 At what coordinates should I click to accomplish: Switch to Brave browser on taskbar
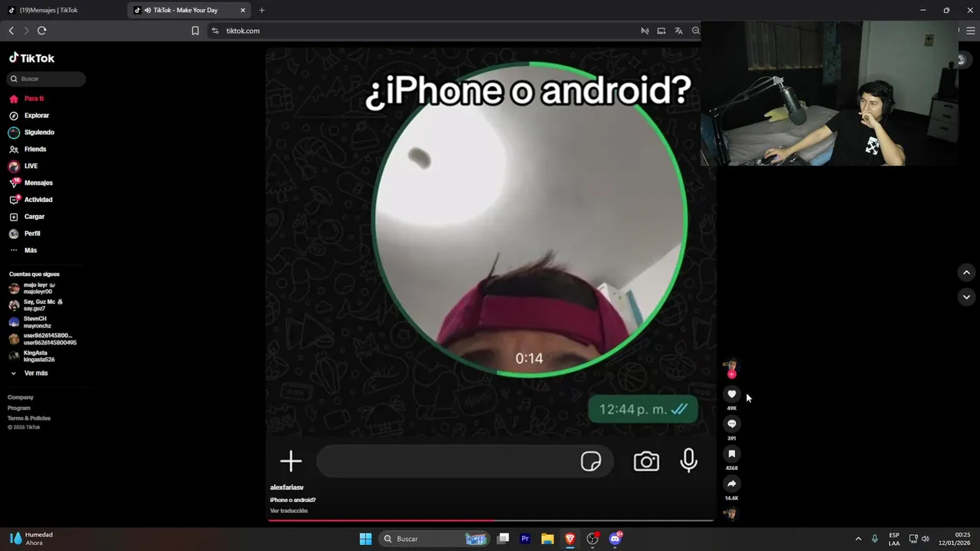coord(570,539)
